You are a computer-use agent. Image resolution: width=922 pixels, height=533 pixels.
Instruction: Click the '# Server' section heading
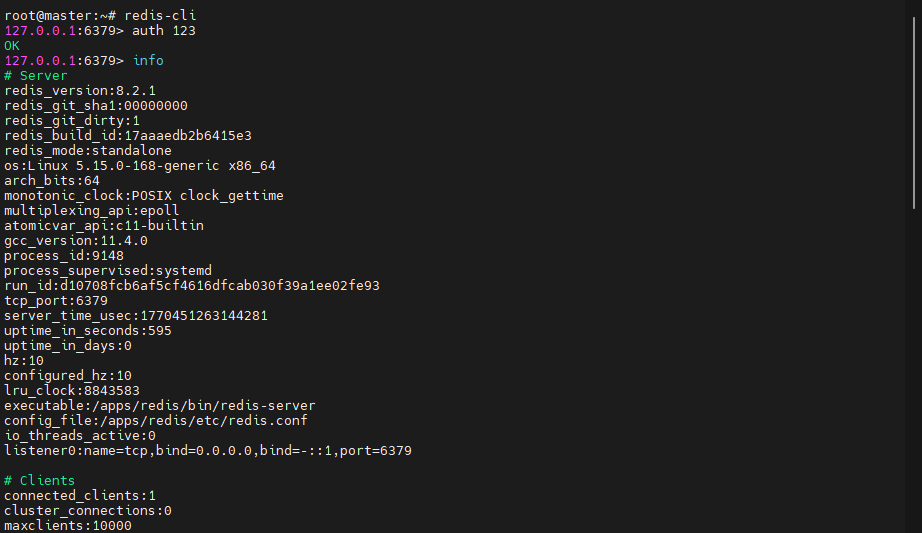[x=36, y=75]
